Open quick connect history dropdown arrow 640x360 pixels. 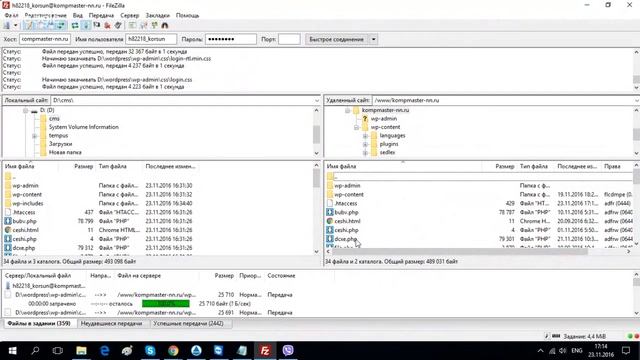coord(373,39)
